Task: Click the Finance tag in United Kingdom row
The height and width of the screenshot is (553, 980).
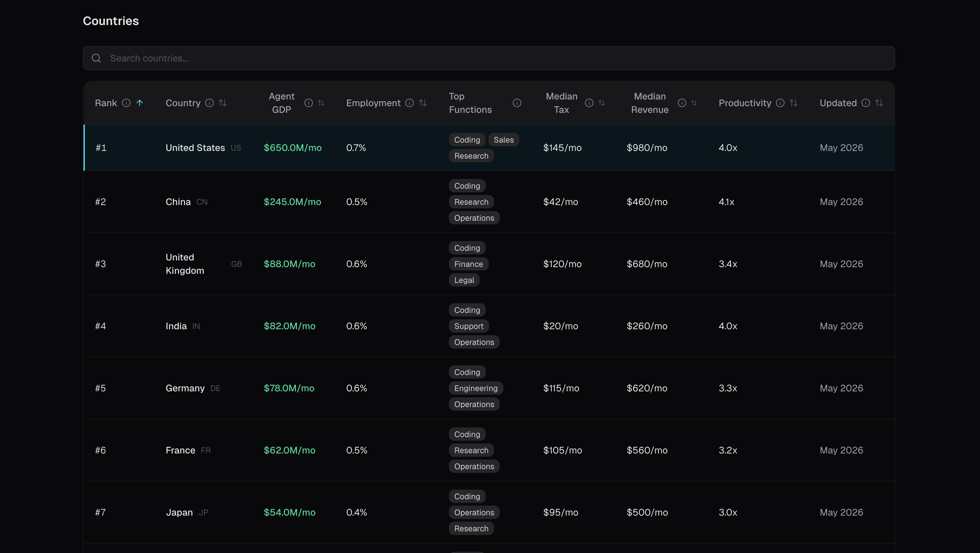Action: 469,263
